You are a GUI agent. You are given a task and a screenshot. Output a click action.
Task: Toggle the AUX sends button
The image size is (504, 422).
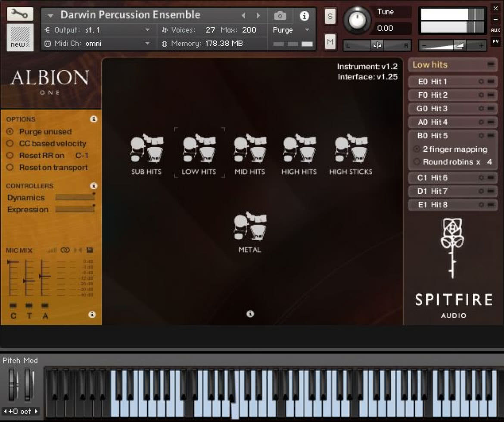coord(495,30)
